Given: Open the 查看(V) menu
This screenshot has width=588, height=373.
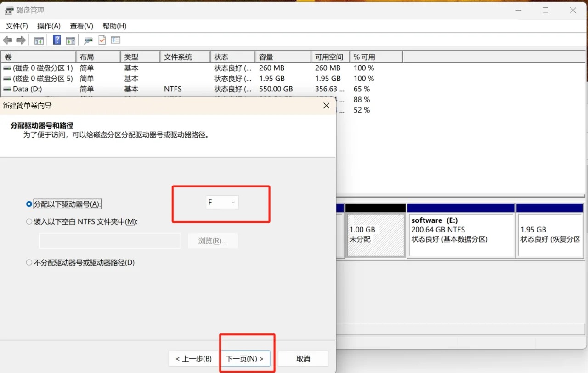Looking at the screenshot, I should (81, 26).
